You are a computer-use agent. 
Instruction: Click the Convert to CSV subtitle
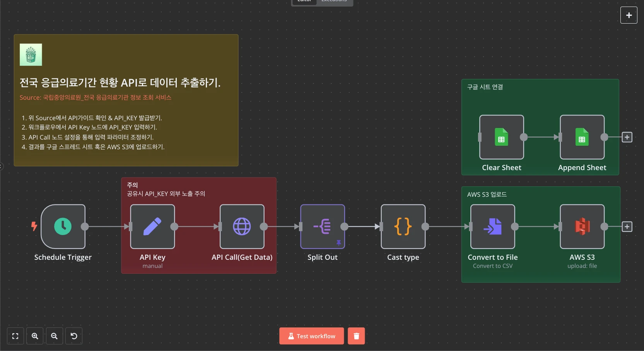[x=493, y=266]
